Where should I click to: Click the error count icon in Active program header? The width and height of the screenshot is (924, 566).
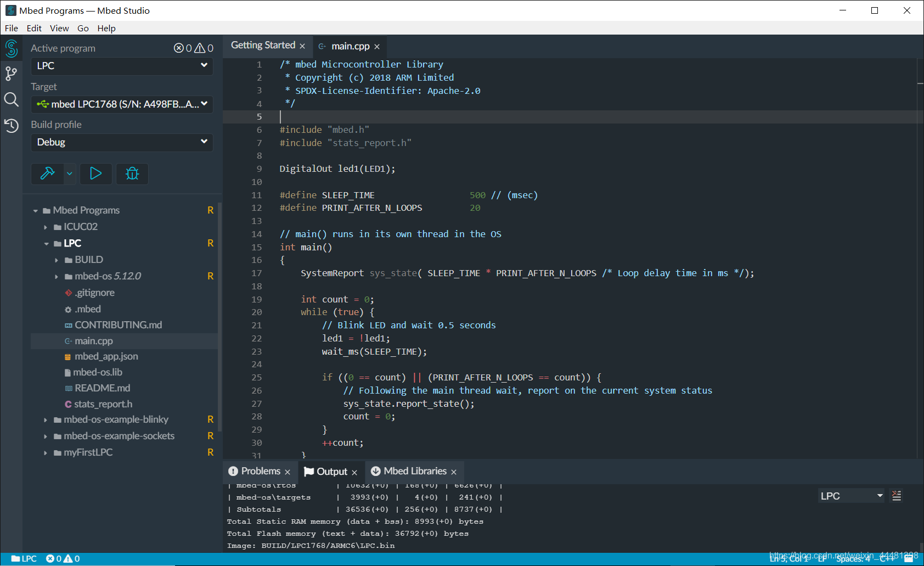tap(179, 48)
